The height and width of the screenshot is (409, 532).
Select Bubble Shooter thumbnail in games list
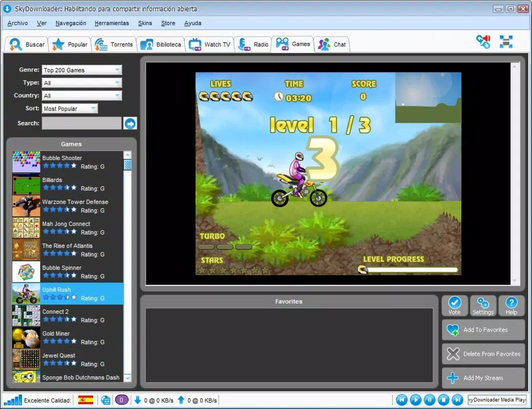(26, 162)
